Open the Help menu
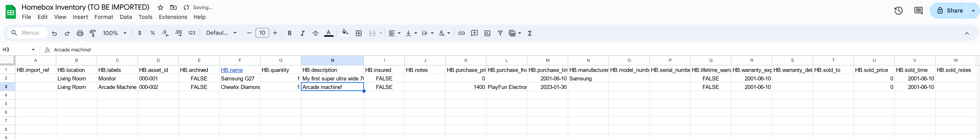The height and width of the screenshot is (139, 980). point(199,17)
